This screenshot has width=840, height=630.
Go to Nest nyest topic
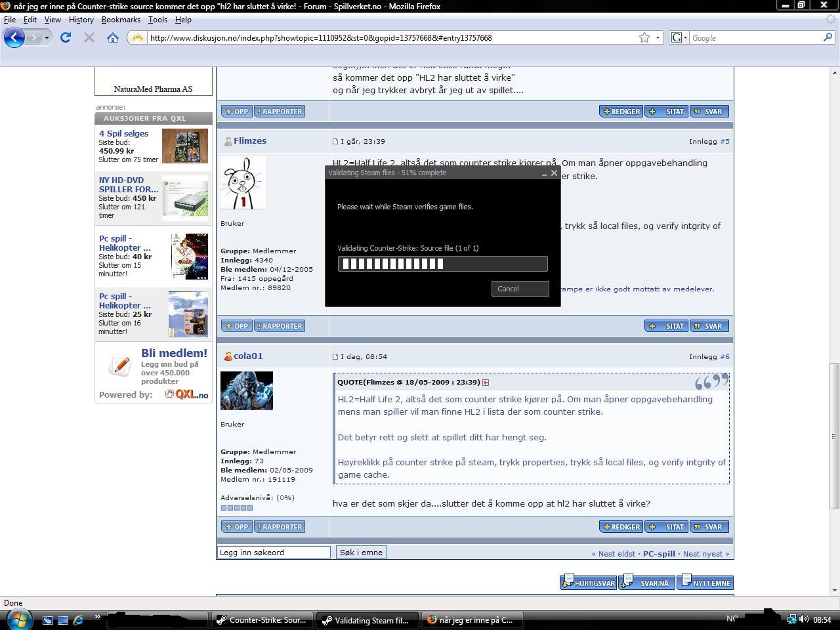click(x=706, y=554)
